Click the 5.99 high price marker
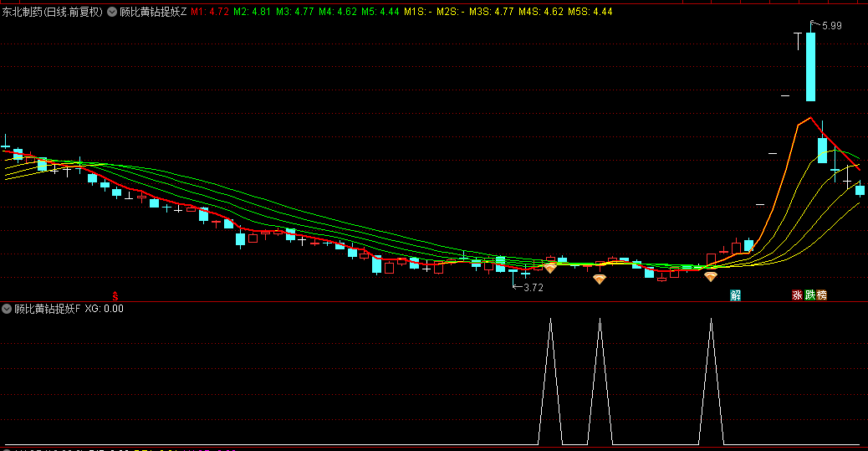 831,27
